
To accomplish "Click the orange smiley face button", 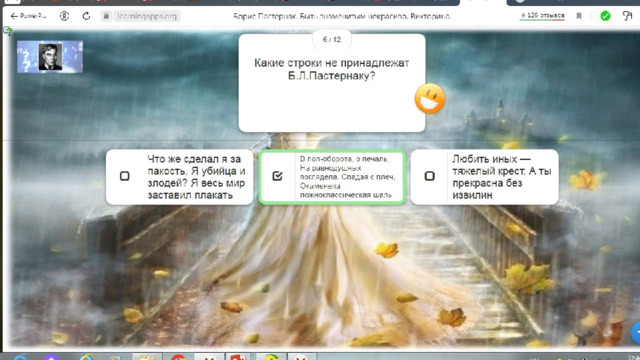I will (430, 98).
